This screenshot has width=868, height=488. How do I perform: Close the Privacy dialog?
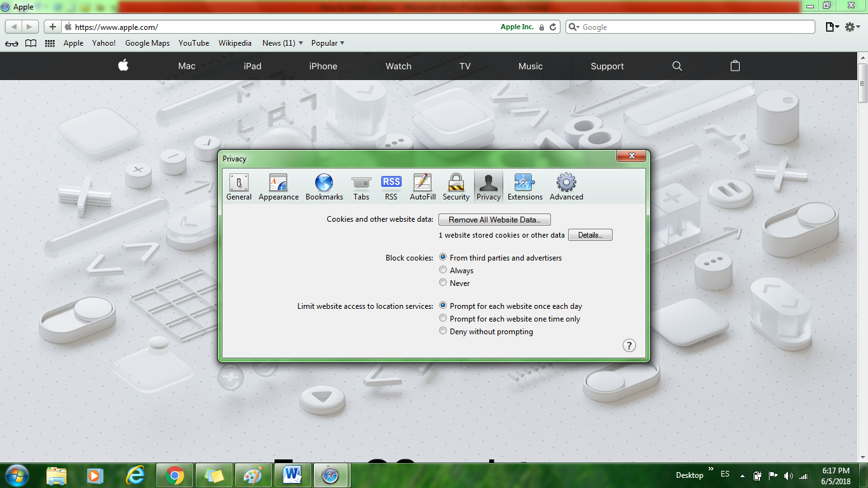point(631,156)
